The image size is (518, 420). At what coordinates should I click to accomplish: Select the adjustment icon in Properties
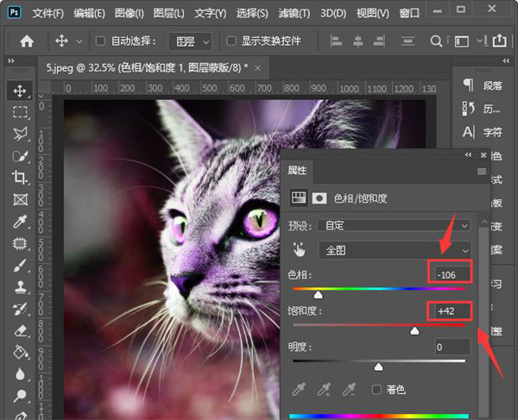tap(299, 198)
